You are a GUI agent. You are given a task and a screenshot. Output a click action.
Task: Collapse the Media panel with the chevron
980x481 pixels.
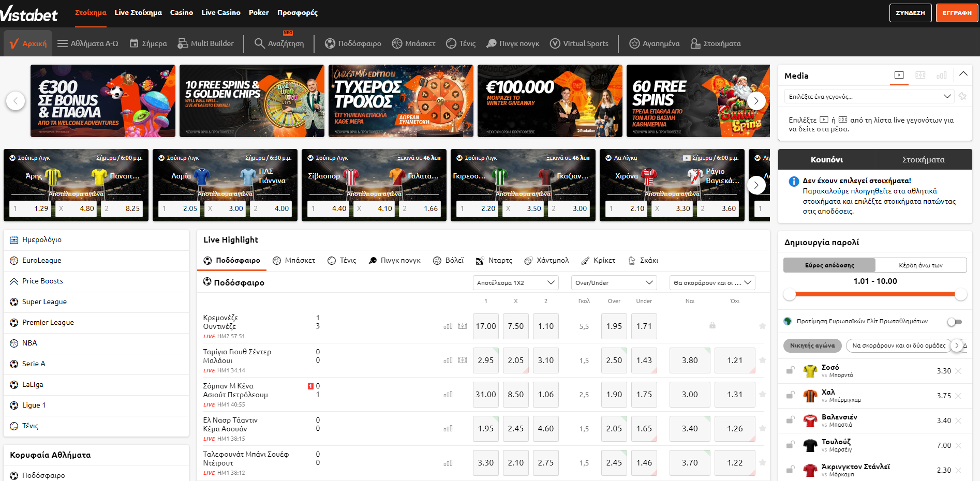pos(963,74)
